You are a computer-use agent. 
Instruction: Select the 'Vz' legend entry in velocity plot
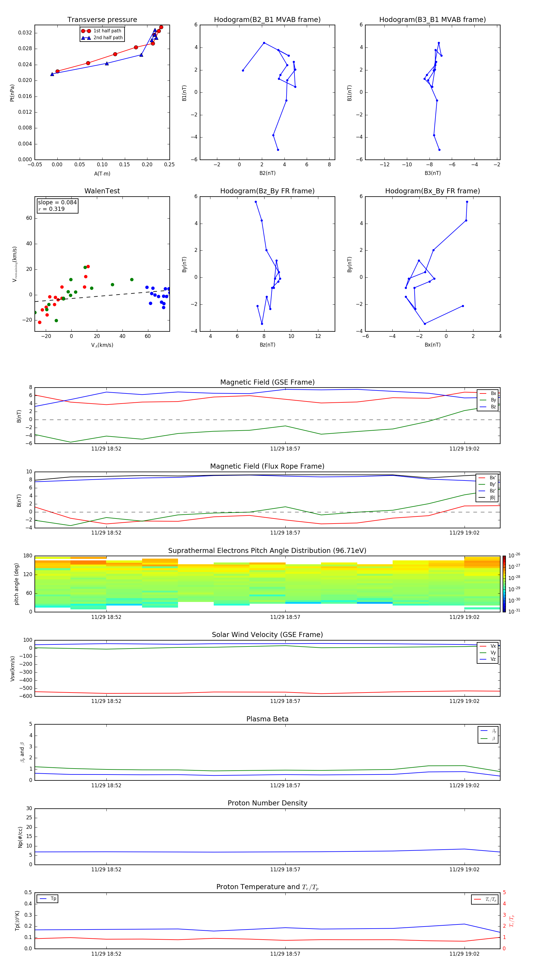pyautogui.click(x=488, y=659)
